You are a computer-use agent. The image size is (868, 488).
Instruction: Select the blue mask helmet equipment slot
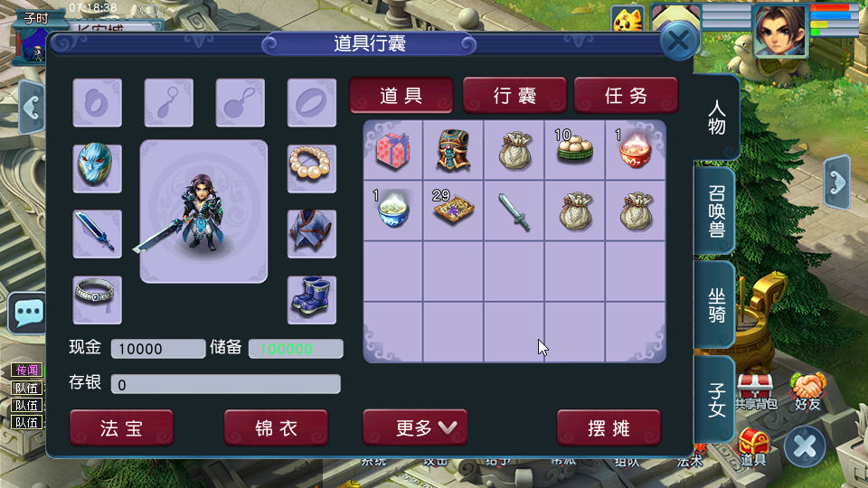[x=97, y=168]
